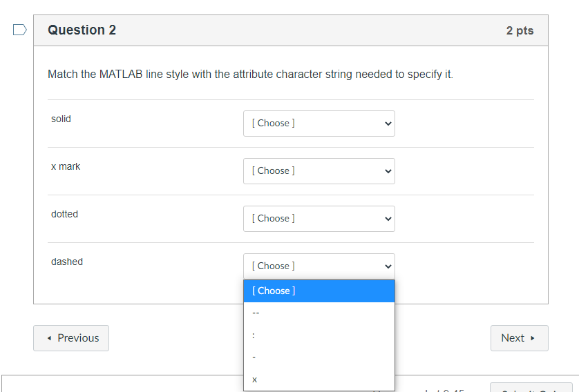579x392 pixels.
Task: Click the "dotted" row label
Action: 64,215
